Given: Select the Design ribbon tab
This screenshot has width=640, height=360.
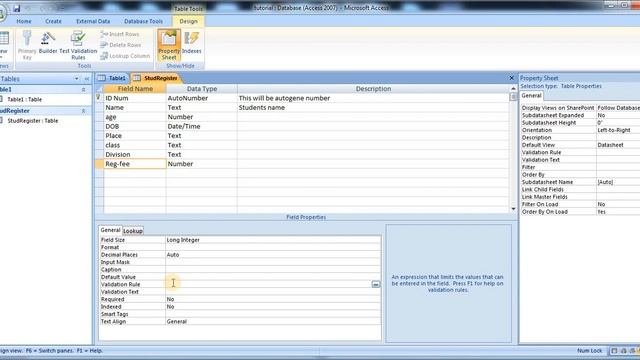Looking at the screenshot, I should (188, 21).
